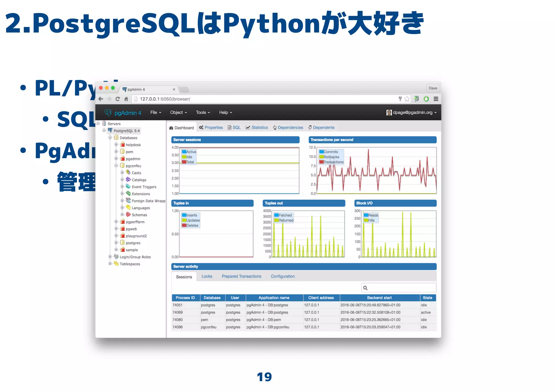Click the Servers group icon

104,124
